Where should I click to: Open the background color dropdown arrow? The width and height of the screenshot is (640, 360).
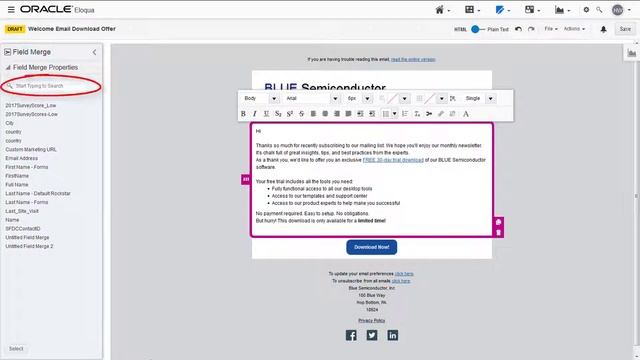click(x=442, y=98)
